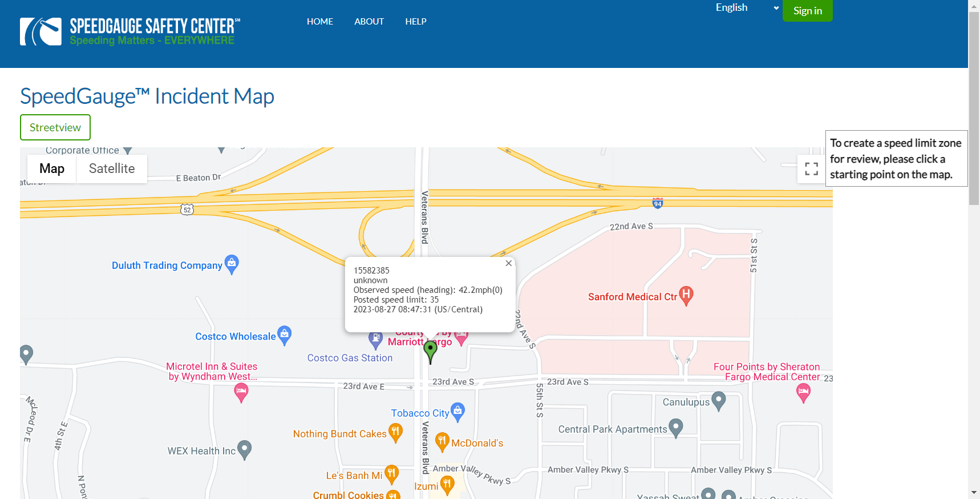Click the Tobacco City shop marker
The image size is (980, 499).
[457, 411]
